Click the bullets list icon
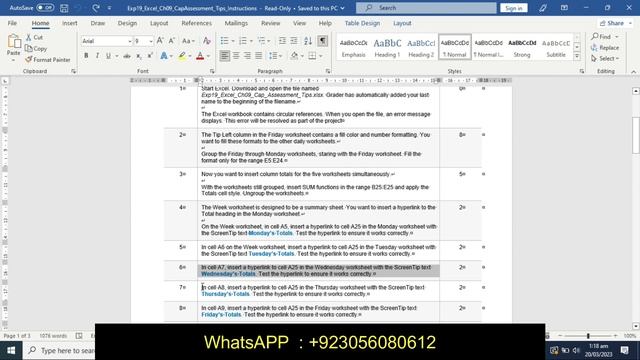Viewport: 640px width, 360px height. (224, 41)
